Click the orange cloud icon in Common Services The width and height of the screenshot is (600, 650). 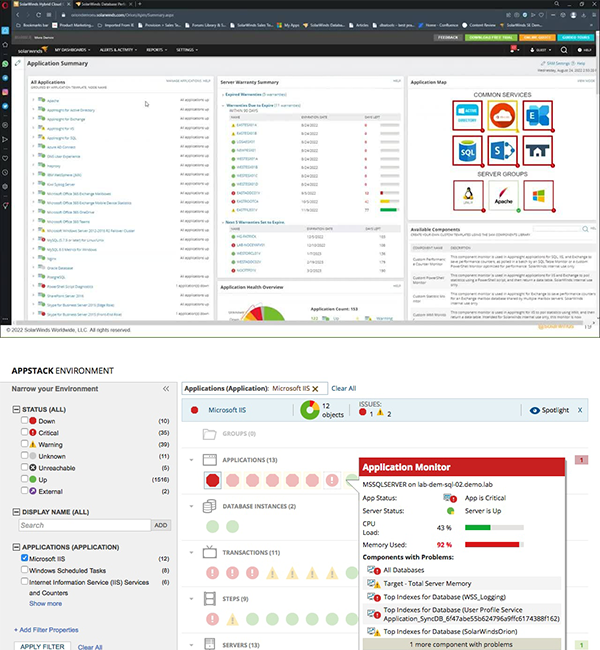503,116
